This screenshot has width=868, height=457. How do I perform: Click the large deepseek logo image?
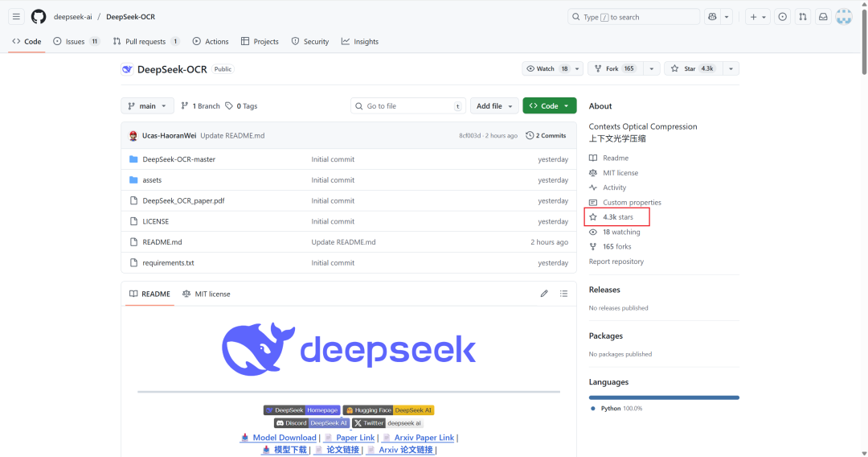(349, 349)
